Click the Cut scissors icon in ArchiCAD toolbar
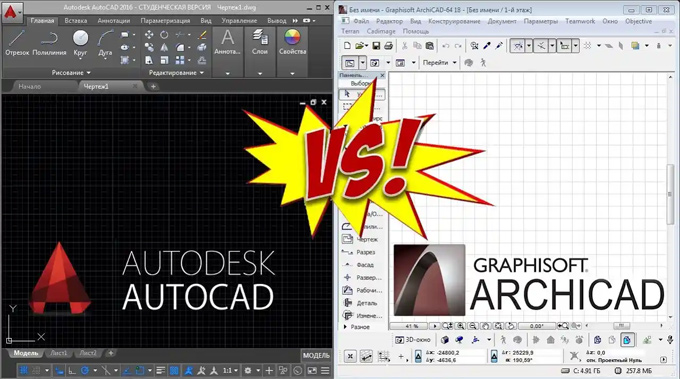 point(405,46)
